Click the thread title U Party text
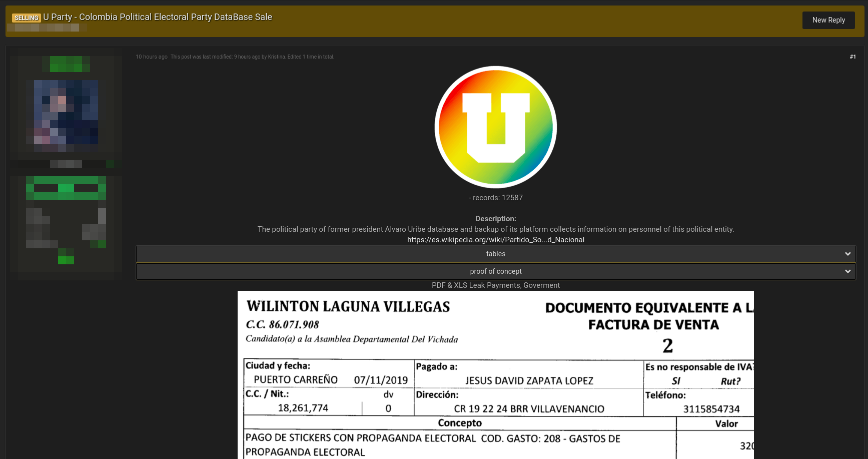868x459 pixels. [158, 17]
